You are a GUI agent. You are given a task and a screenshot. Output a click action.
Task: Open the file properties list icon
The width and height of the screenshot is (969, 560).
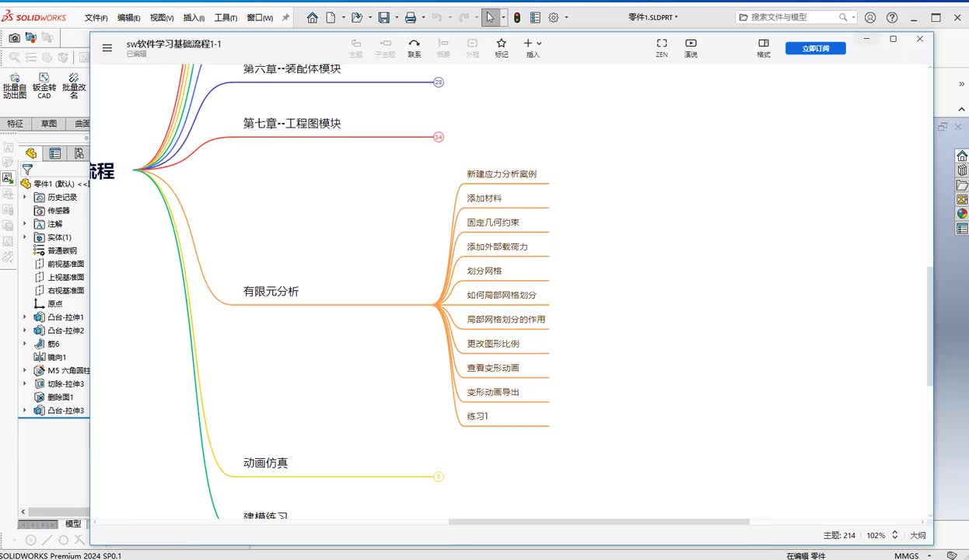tap(534, 17)
